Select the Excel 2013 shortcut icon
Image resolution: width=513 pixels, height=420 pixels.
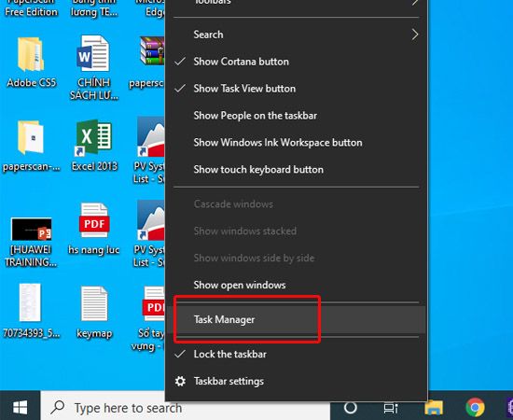94,137
